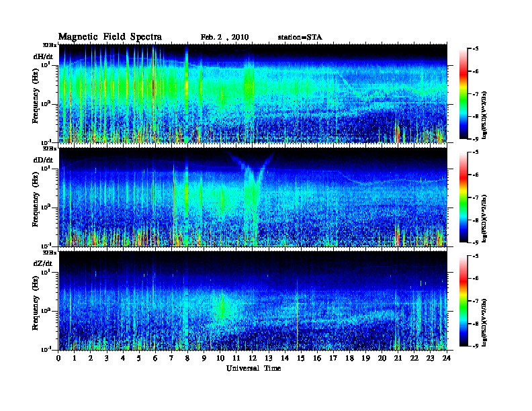Click the -9 value on dZ/dt color bar

tap(476, 346)
